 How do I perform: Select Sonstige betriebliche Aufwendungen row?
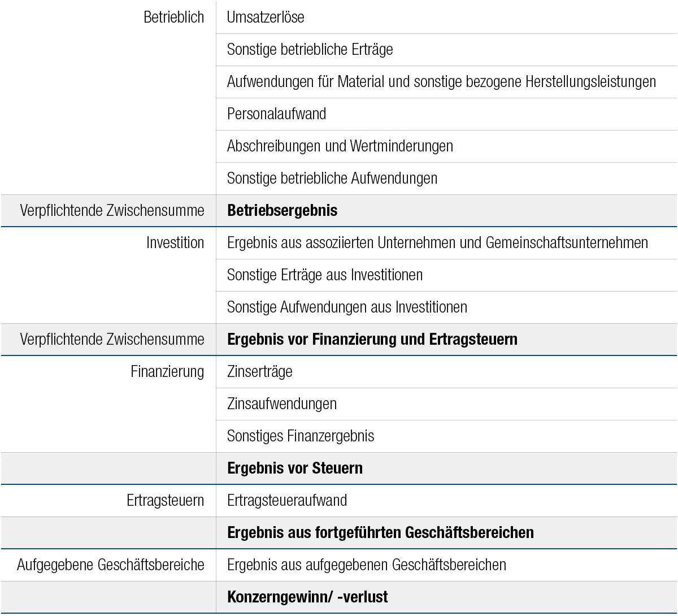click(332, 179)
